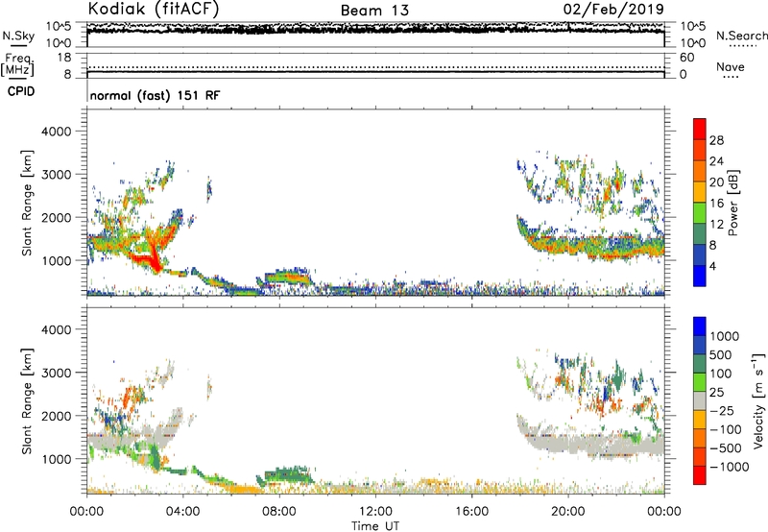Screen dimensions: 768x532
Task: Click the '28' tick on Power colorbar
Action: 716,140
